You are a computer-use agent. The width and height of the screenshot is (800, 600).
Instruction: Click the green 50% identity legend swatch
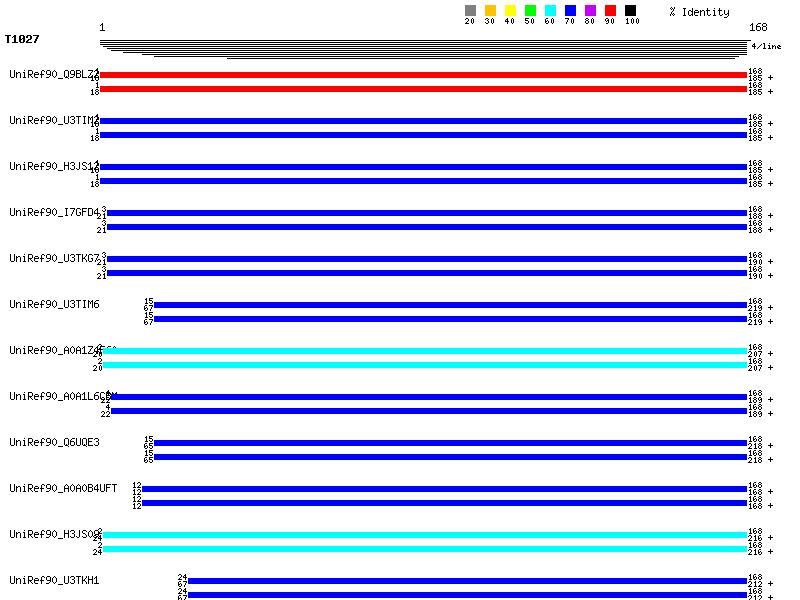[x=530, y=11]
